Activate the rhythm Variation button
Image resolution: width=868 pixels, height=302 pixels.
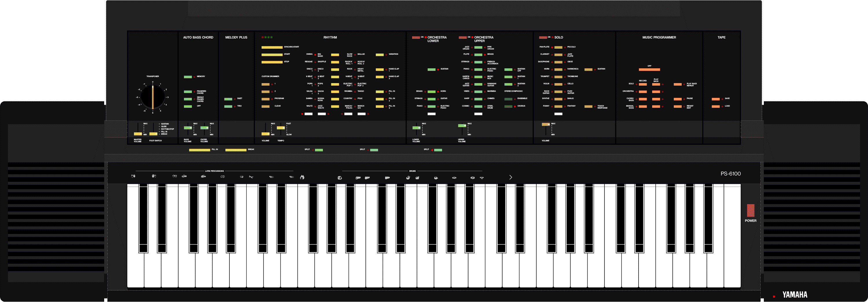tap(380, 55)
